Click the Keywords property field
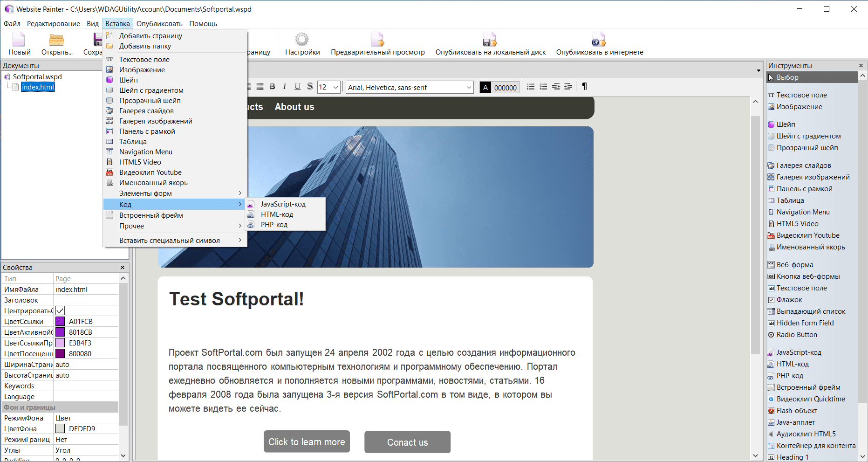Screen dimensions: 868x462 pos(86,386)
